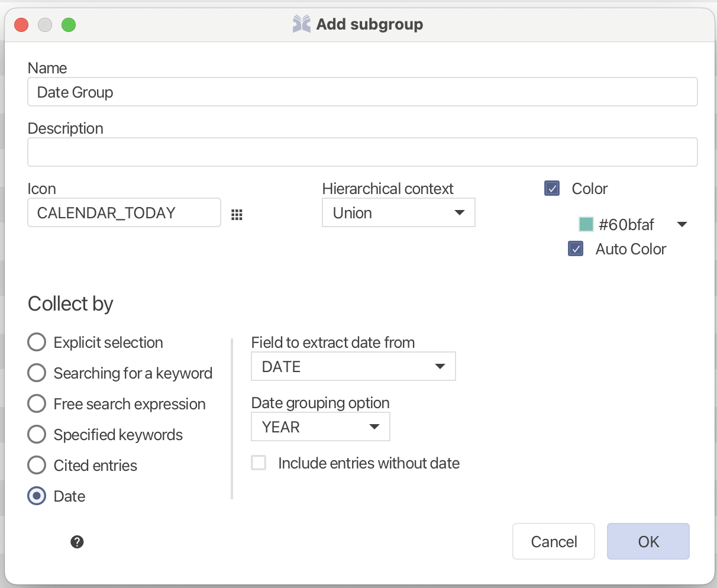Toggle the Color checkbox
717x588 pixels.
tap(552, 189)
